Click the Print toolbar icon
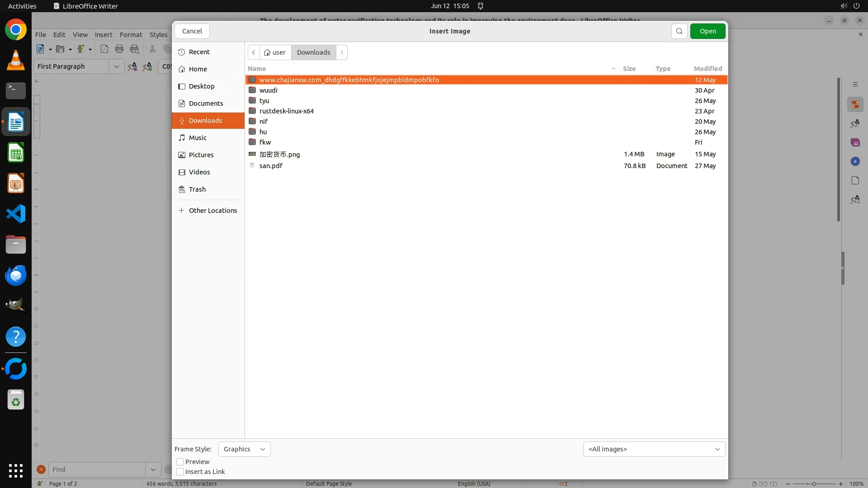868x488 pixels. pyautogui.click(x=119, y=49)
